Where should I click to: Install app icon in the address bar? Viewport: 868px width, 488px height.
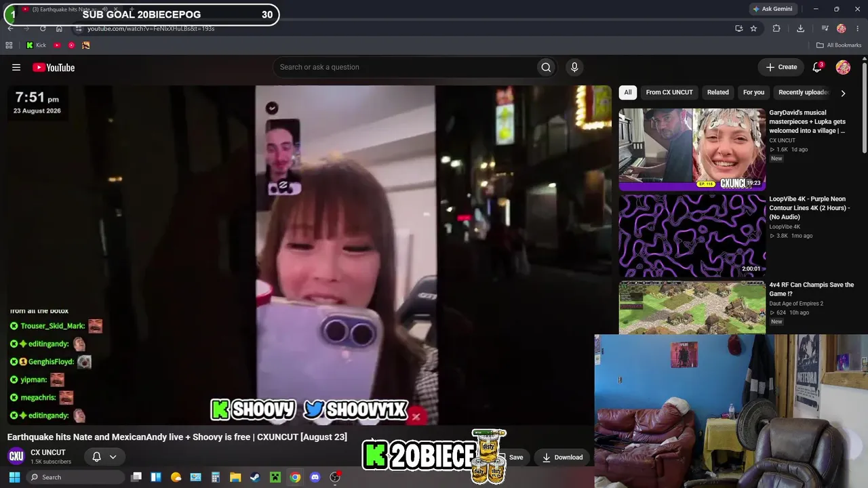738,28
